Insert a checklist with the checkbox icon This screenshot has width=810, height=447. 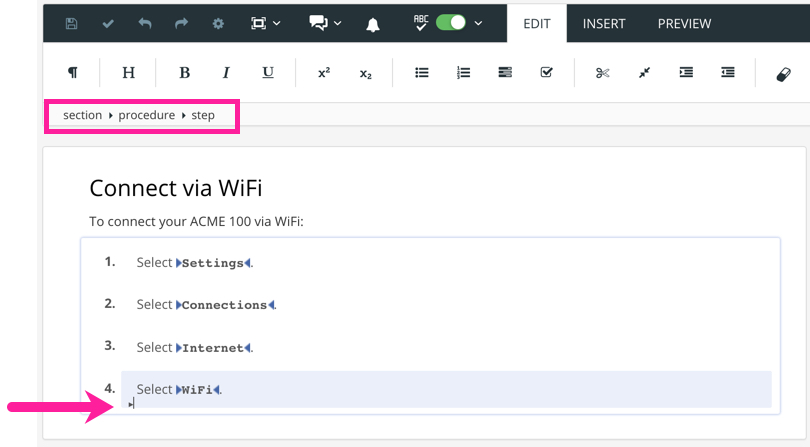546,73
